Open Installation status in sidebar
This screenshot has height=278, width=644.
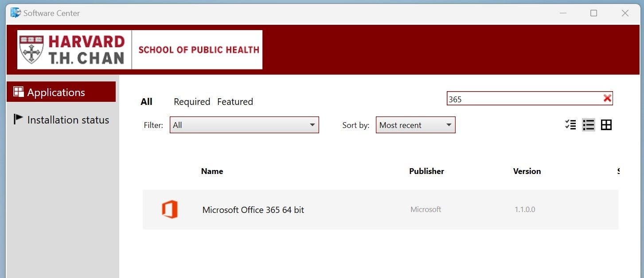[x=61, y=120]
